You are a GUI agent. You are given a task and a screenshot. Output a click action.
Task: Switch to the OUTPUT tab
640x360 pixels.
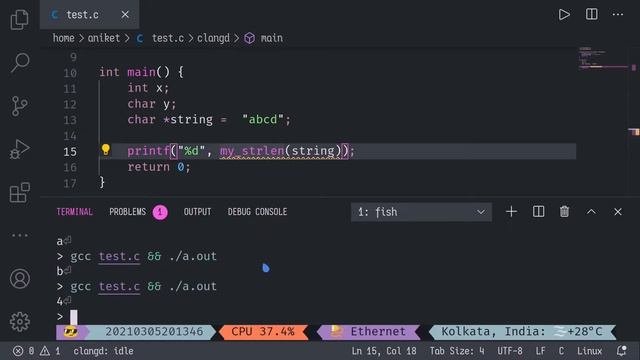197,212
